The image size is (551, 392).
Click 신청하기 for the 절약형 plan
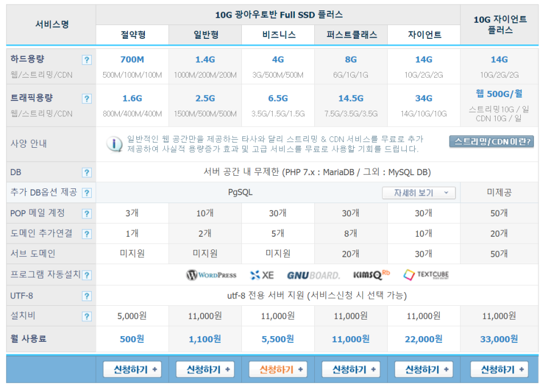point(132,370)
